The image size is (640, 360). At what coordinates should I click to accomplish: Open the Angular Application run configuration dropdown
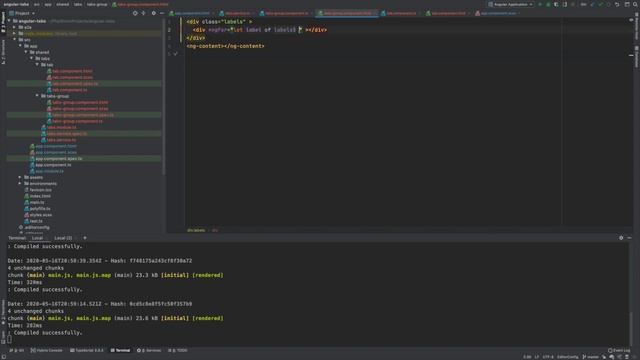(x=511, y=4)
